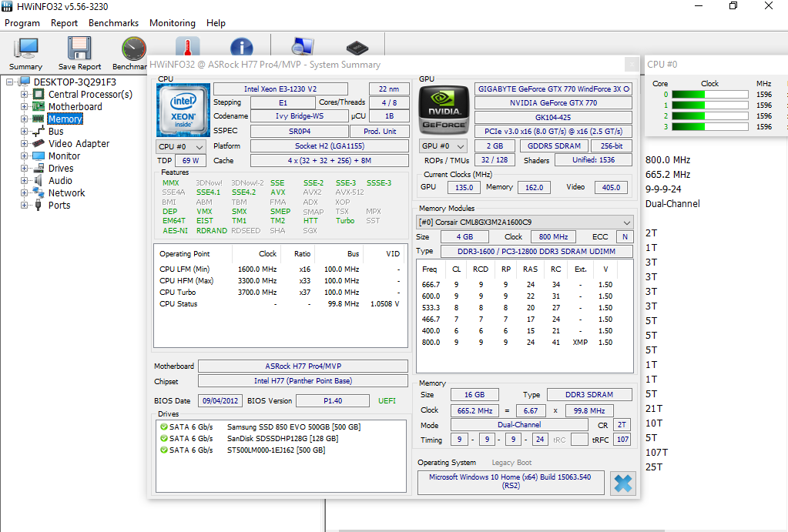The width and height of the screenshot is (788, 532).
Task: Open the Help menu
Action: click(216, 23)
